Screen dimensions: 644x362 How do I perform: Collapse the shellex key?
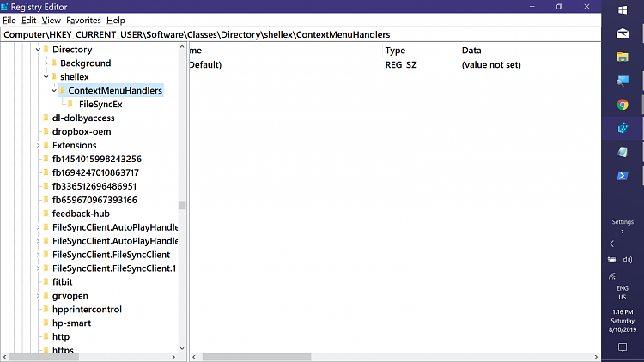[x=46, y=76]
